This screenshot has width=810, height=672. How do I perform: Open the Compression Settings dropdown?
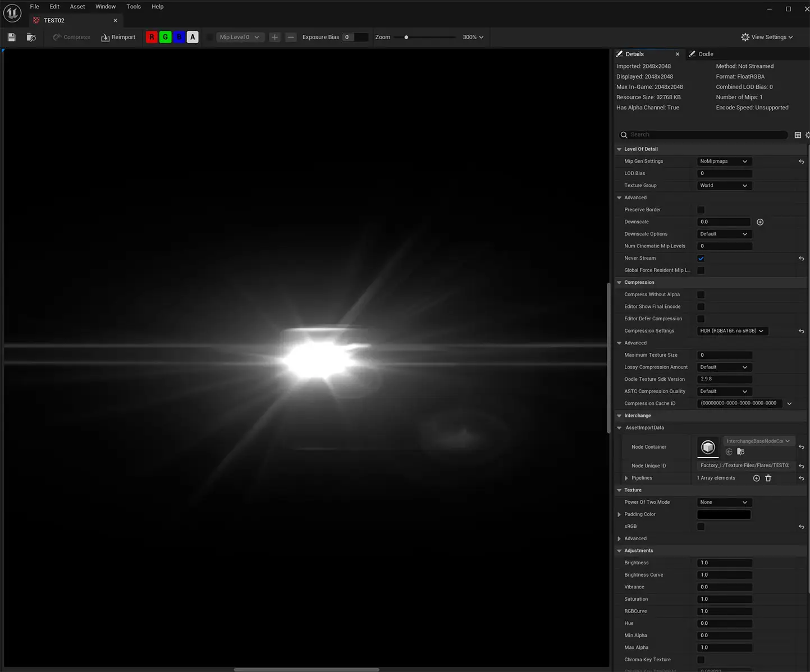point(731,331)
